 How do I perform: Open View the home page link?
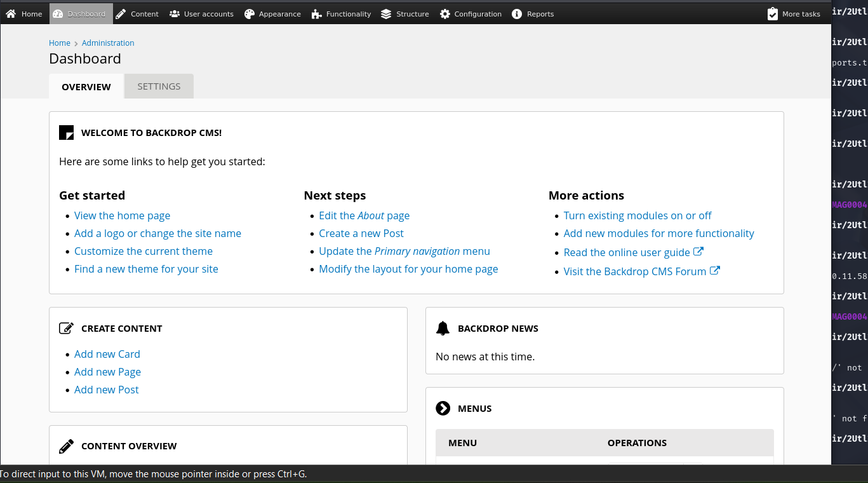click(122, 215)
